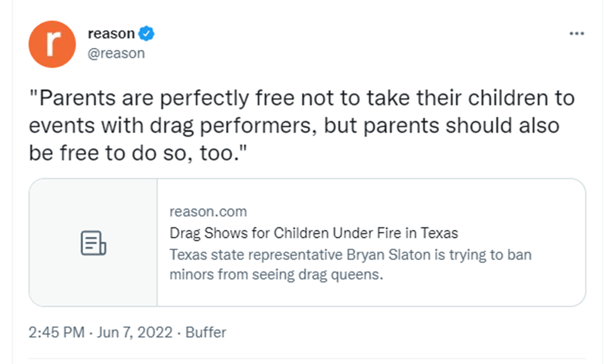Click the Bryan Slaton article description
Screen dimensions: 604x364
[350, 255]
